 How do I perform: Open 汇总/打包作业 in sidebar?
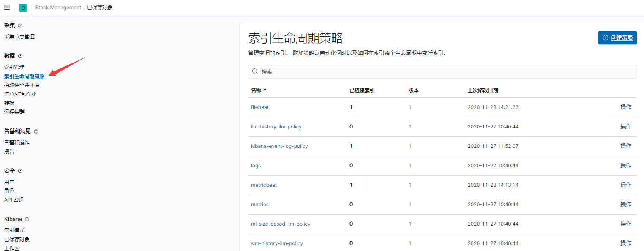point(20,94)
